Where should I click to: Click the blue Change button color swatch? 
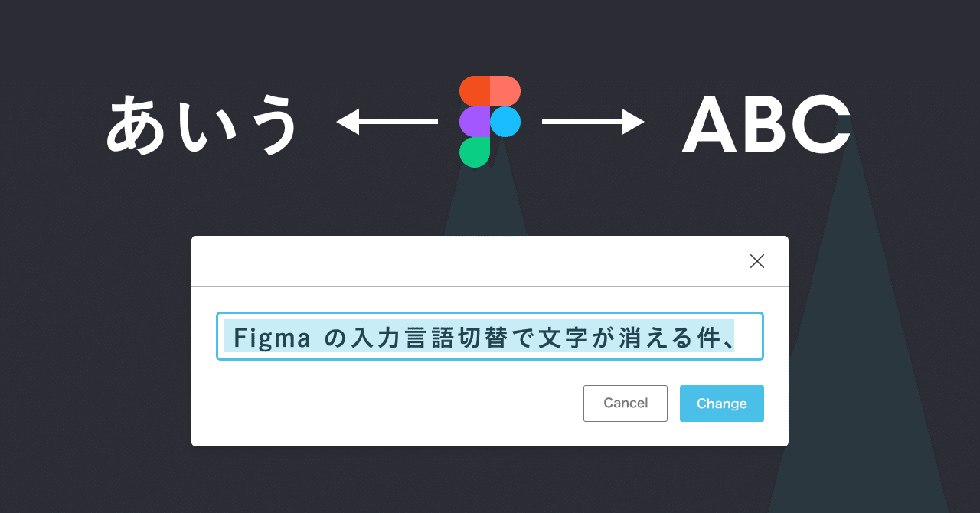tap(720, 404)
